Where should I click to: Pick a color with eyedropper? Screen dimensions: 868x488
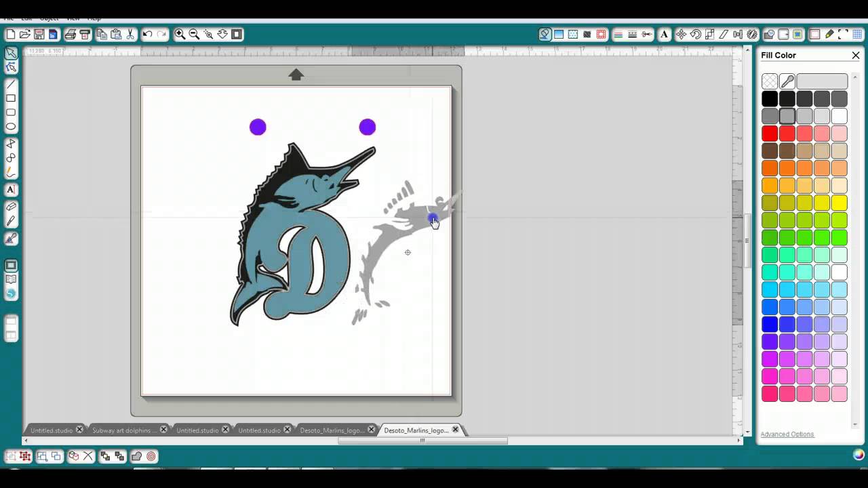click(x=787, y=81)
